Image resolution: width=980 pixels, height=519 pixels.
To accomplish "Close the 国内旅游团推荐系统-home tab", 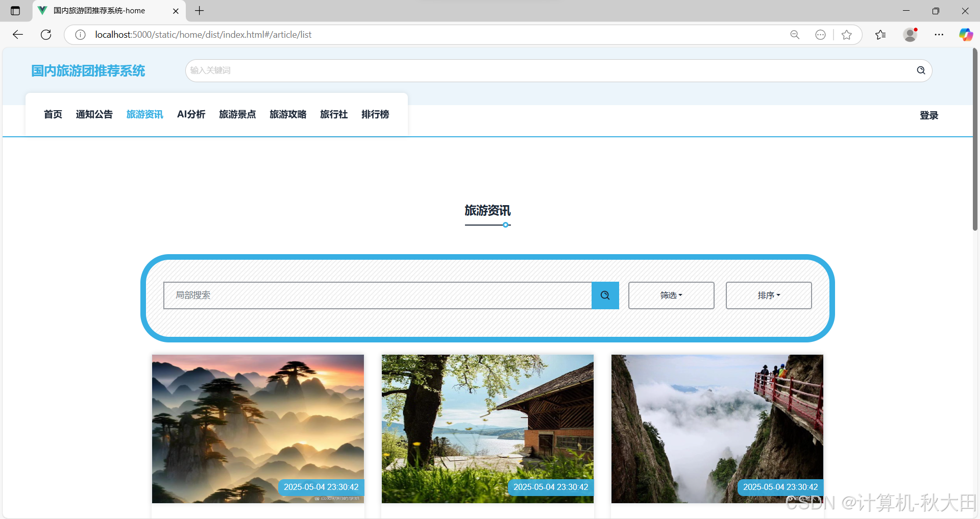I will (x=176, y=11).
